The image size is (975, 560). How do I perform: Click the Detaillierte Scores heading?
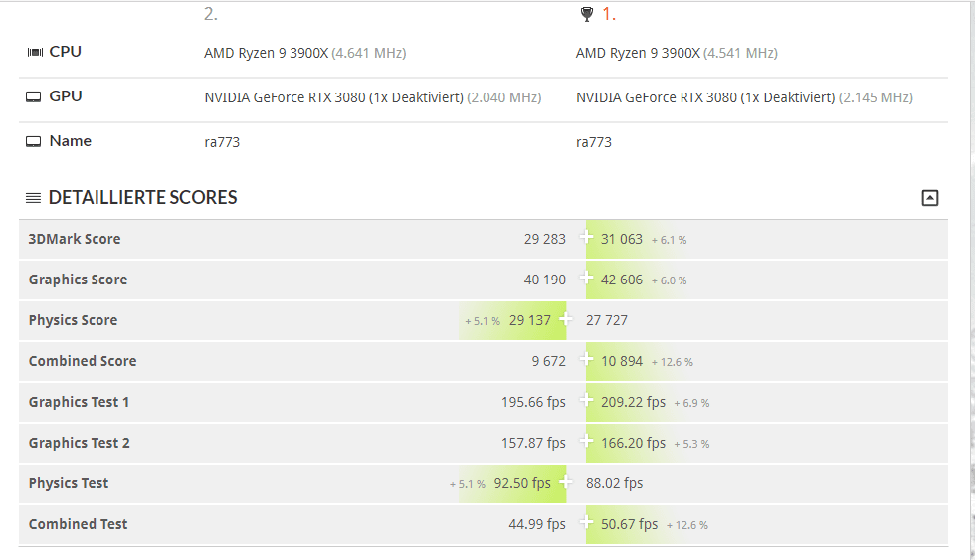(142, 198)
